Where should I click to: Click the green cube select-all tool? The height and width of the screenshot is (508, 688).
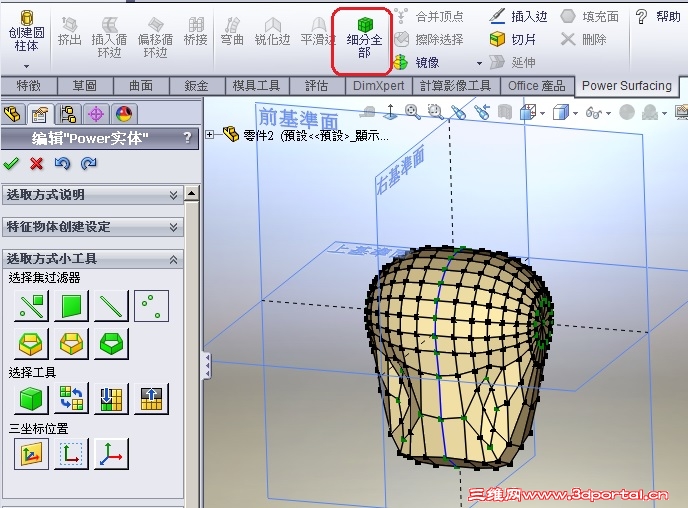31,399
